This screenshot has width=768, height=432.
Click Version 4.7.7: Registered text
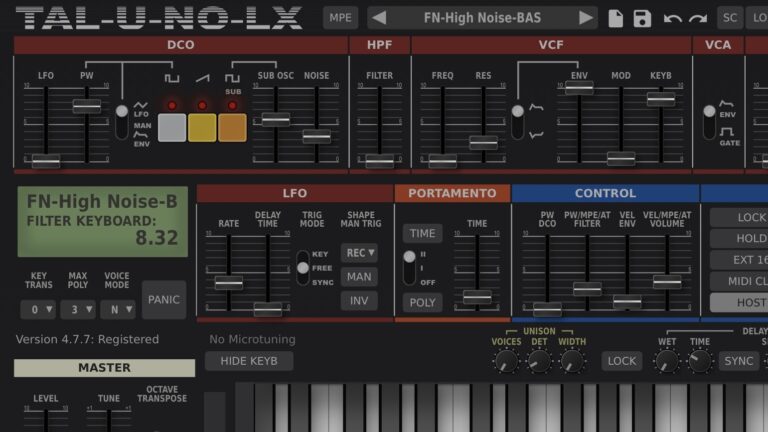tap(87, 339)
